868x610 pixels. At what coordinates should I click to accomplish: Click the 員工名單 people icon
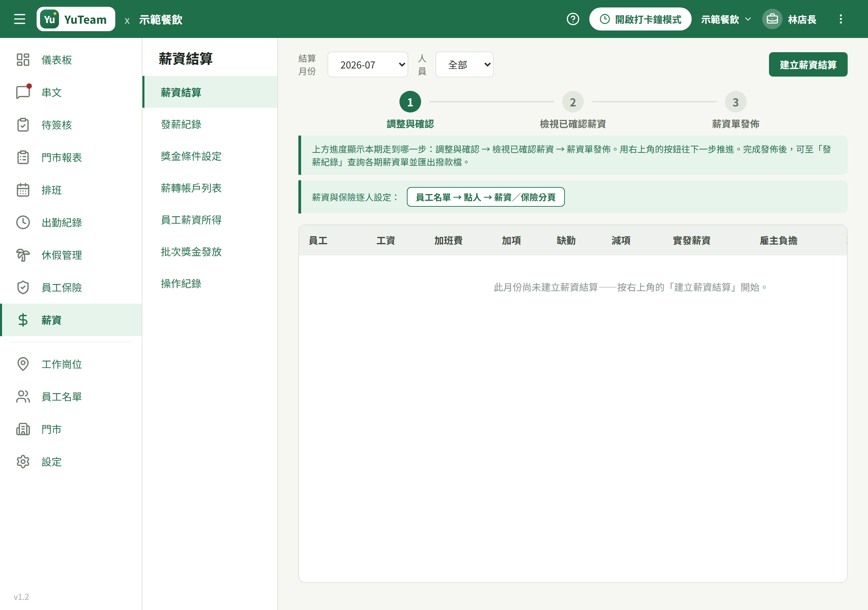(23, 396)
